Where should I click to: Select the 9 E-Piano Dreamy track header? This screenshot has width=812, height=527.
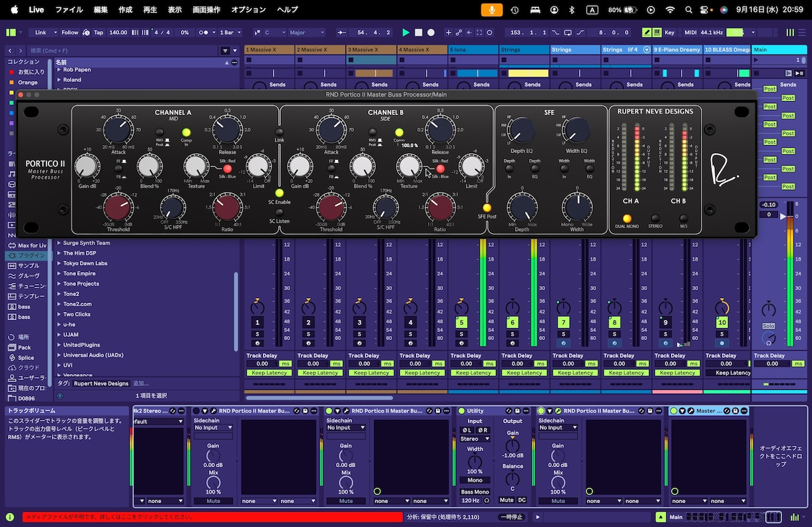[x=677, y=50]
